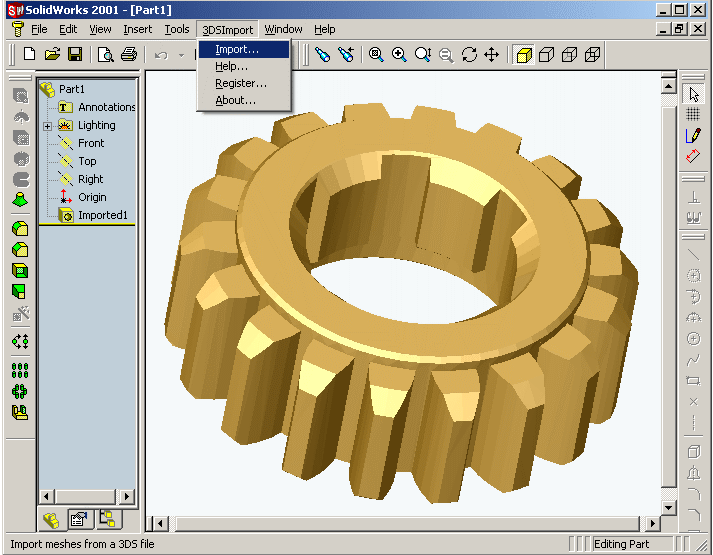Select the Right plane in the tree

tap(90, 179)
